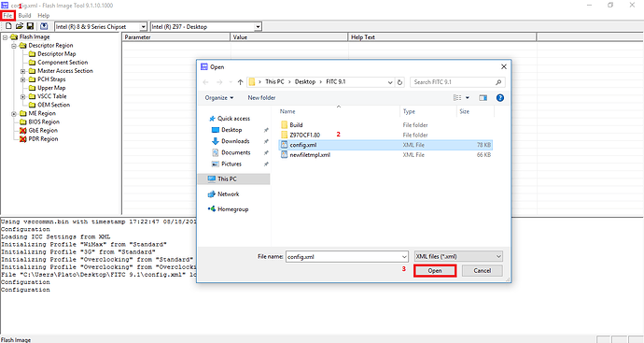Open the Intel Z97 - Desktop dropdown

tap(258, 27)
